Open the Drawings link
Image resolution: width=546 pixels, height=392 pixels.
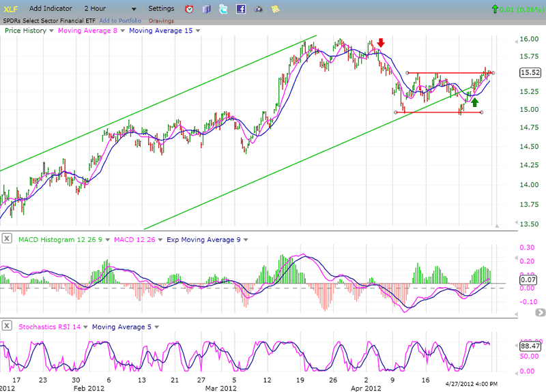(x=161, y=20)
